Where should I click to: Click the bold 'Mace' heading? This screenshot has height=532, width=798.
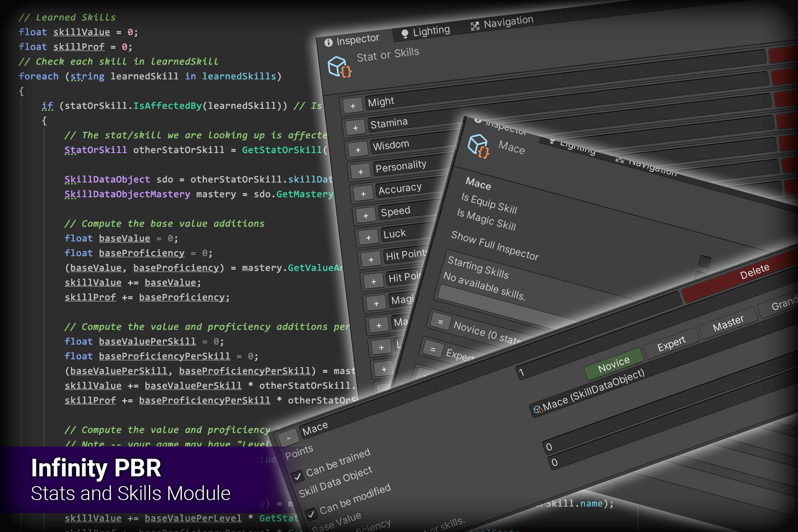click(x=478, y=184)
